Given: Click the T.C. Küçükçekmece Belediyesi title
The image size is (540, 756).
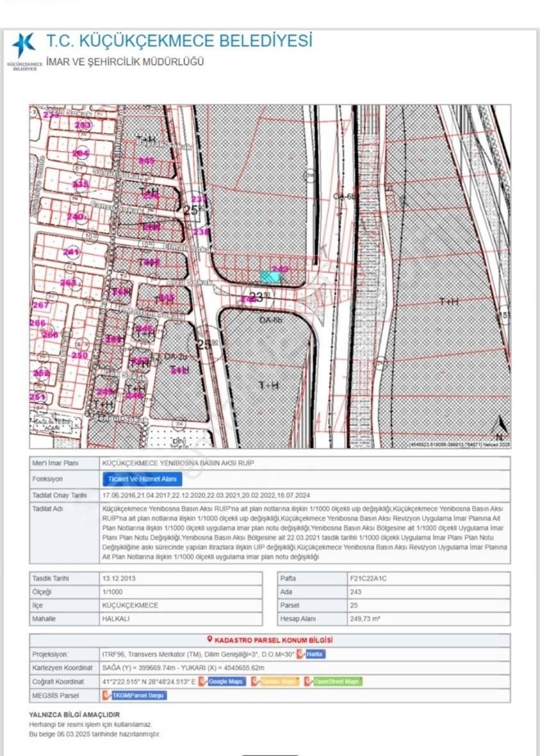Looking at the screenshot, I should pyautogui.click(x=179, y=42).
